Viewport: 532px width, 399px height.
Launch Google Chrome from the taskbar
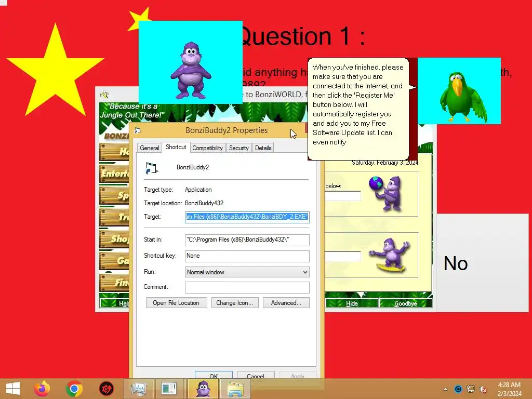pyautogui.click(x=74, y=389)
